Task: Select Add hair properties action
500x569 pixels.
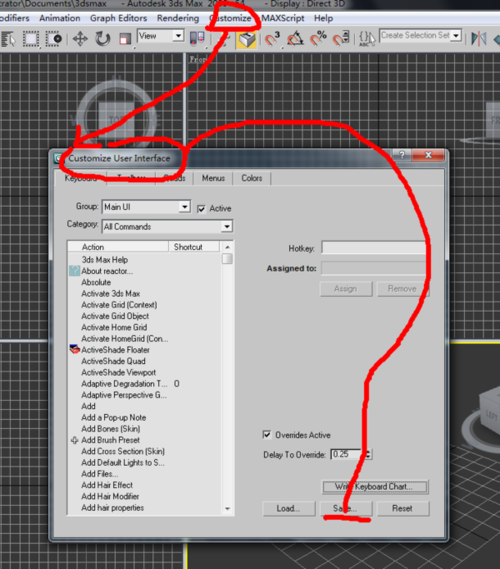Action: 112,508
